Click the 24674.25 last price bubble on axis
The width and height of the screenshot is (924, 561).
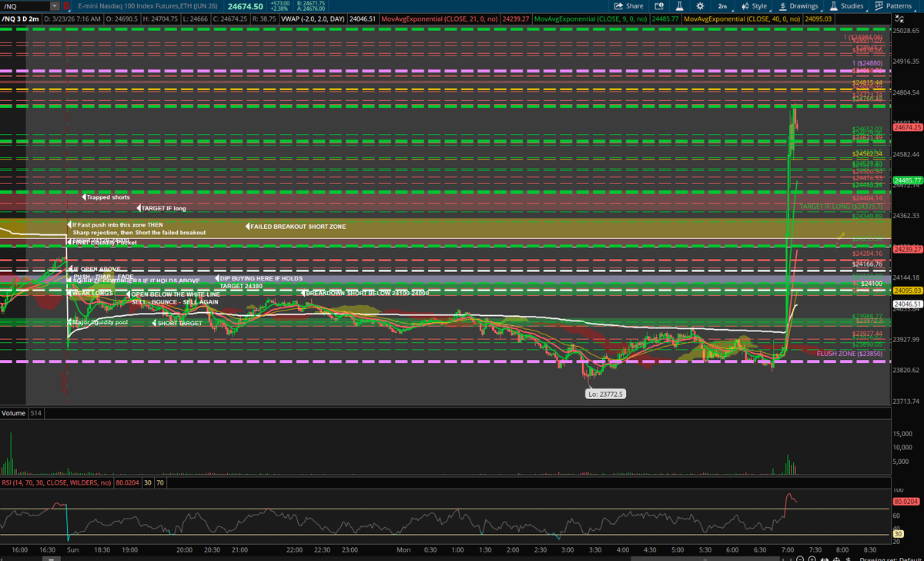(x=908, y=126)
